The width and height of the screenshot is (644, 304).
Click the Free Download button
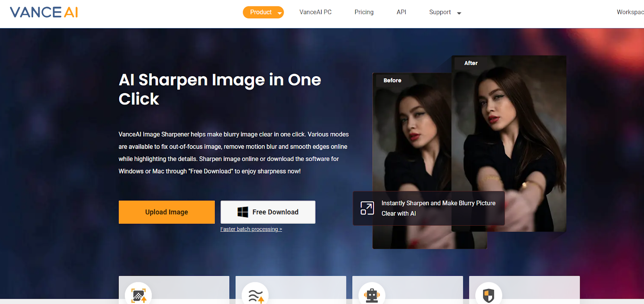pyautogui.click(x=268, y=212)
